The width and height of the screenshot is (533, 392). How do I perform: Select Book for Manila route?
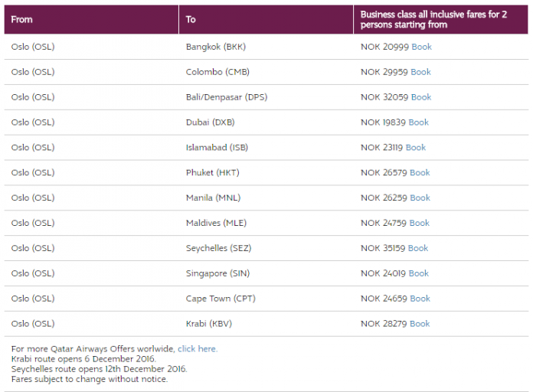coord(420,198)
